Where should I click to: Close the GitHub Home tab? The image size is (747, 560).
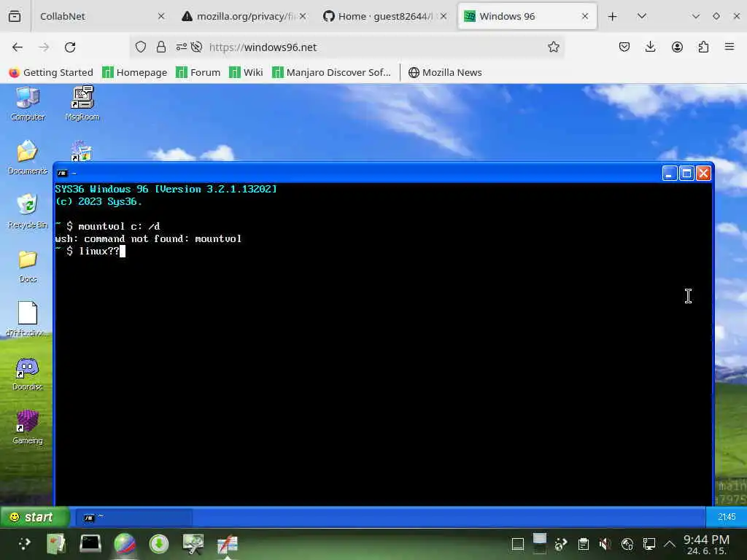coord(444,16)
